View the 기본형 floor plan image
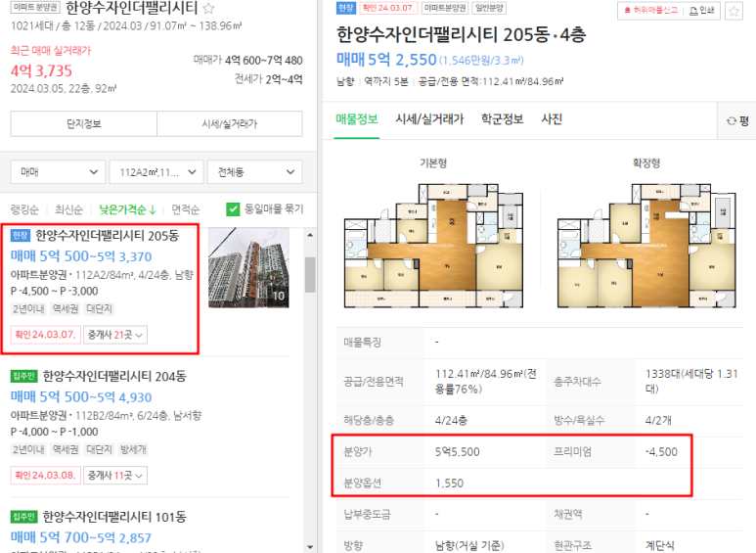 point(433,245)
